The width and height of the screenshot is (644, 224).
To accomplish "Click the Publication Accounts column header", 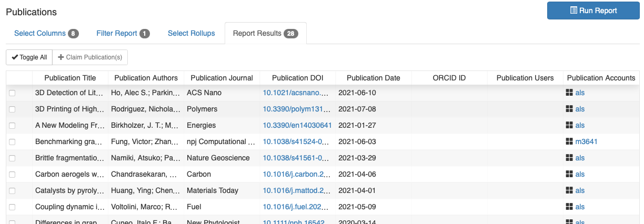I will pos(601,78).
